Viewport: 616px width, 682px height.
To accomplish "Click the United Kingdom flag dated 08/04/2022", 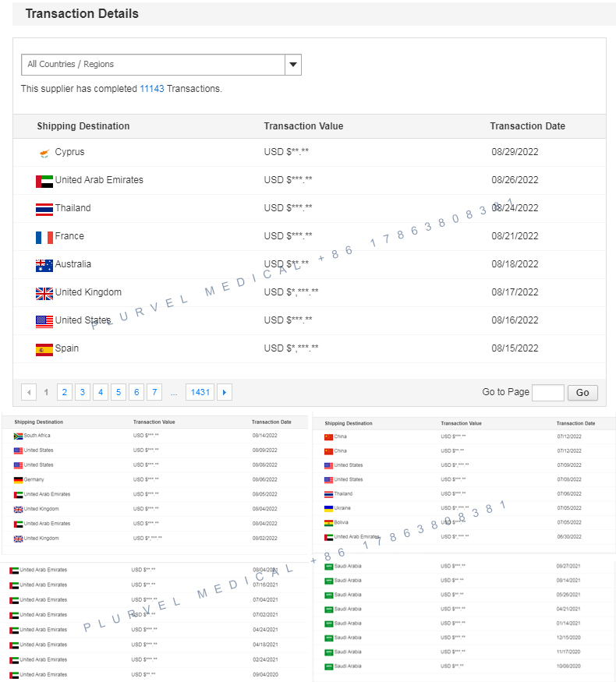I will 18,510.
